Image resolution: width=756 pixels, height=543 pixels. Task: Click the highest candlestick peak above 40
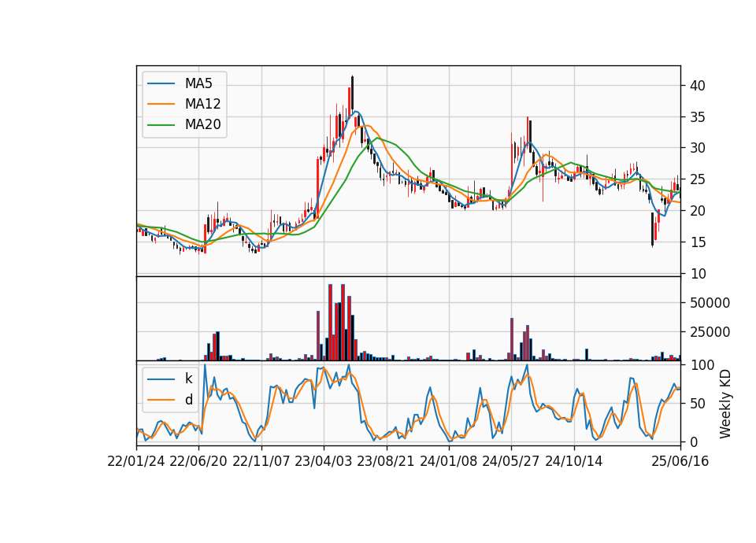pos(353,93)
